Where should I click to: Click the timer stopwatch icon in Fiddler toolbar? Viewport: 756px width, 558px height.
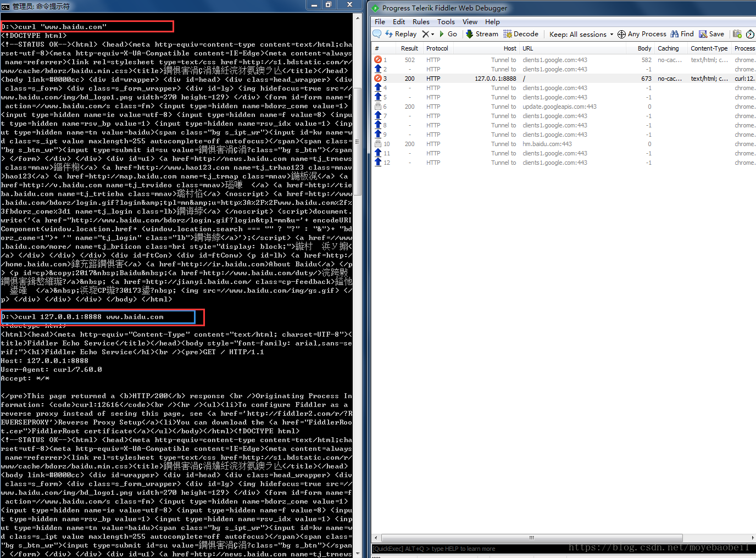750,34
